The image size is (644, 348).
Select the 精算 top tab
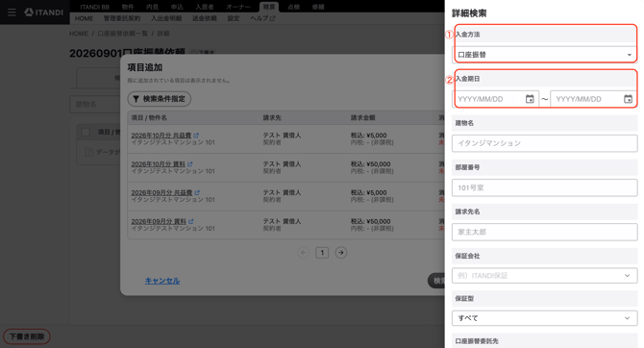(x=269, y=7)
